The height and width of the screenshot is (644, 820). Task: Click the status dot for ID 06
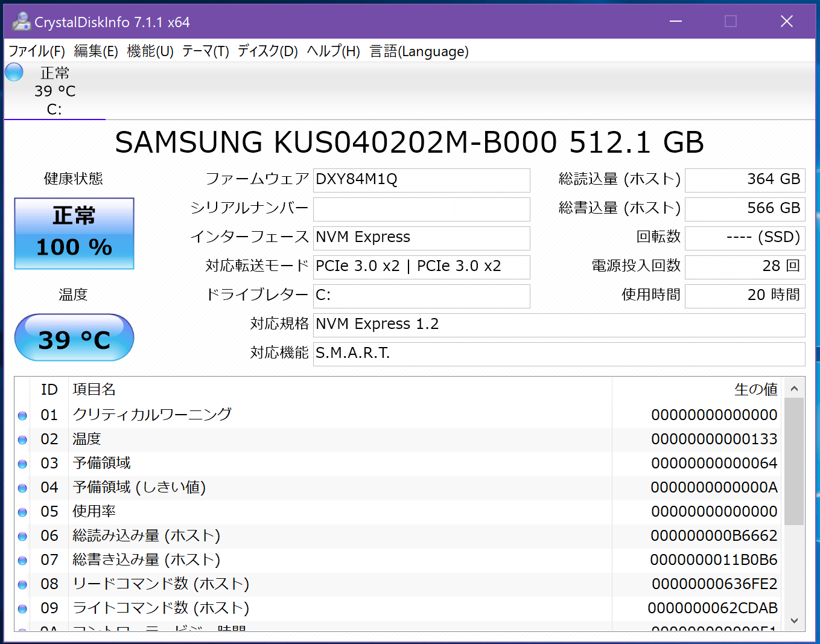click(x=22, y=537)
